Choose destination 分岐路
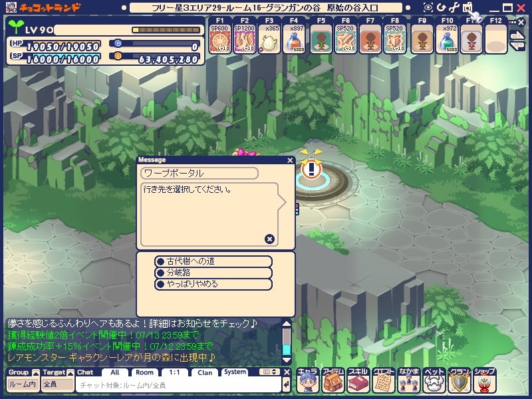 point(213,273)
